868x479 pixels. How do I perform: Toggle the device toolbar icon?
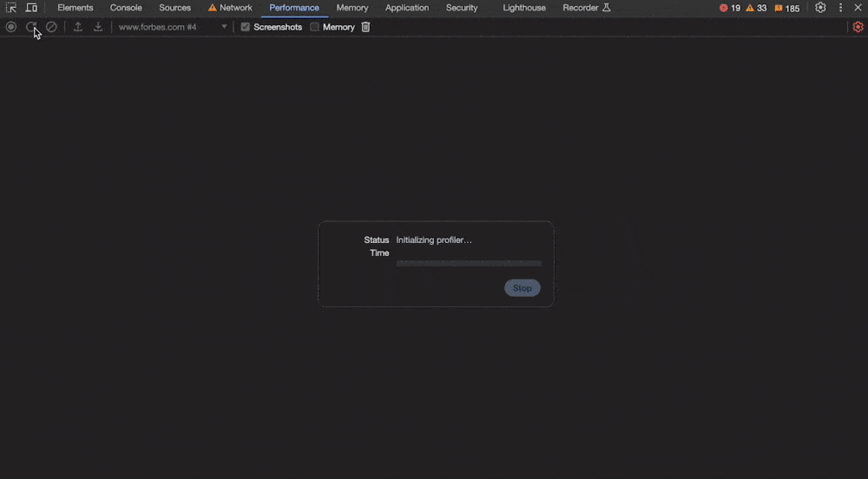pyautogui.click(x=31, y=8)
